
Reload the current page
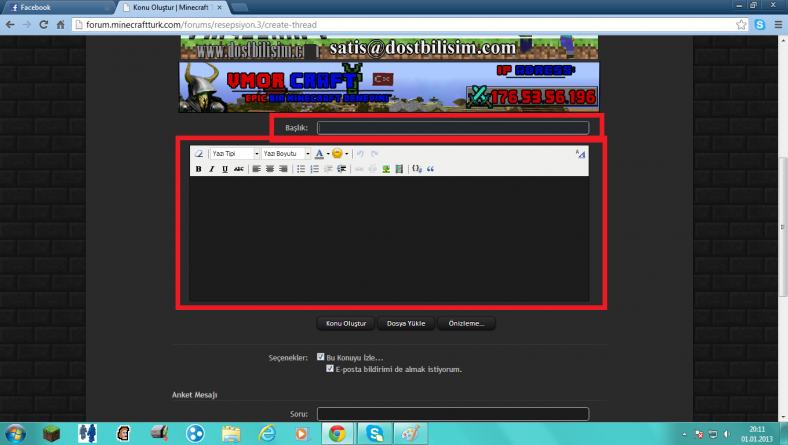[x=44, y=25]
